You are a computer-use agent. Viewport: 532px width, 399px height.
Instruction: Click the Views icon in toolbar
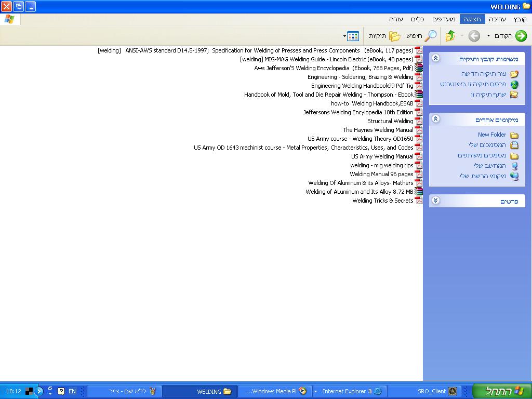click(x=353, y=36)
